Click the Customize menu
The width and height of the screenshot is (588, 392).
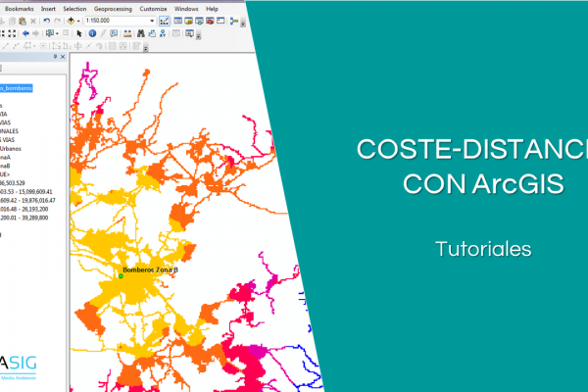[x=153, y=8]
